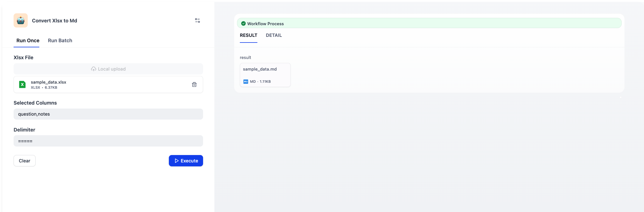Viewport: 644px width, 212px height.
Task: Click the blue MD file type icon
Action: 245,82
